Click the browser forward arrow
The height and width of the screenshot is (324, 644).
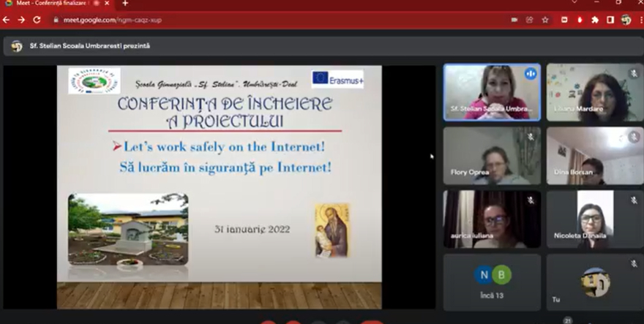pos(21,20)
